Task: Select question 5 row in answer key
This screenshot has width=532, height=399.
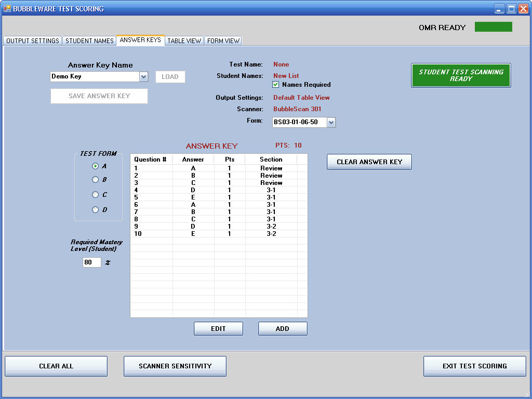Action: click(219, 197)
